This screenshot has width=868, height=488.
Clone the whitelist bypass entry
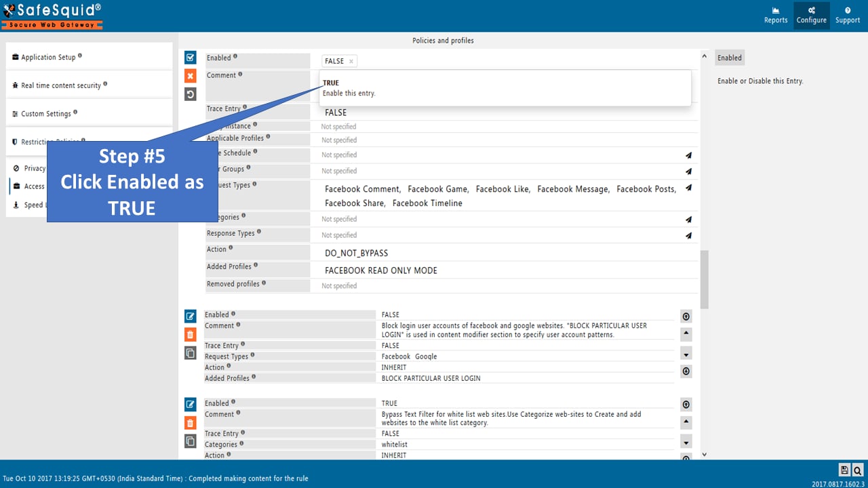coord(191,441)
